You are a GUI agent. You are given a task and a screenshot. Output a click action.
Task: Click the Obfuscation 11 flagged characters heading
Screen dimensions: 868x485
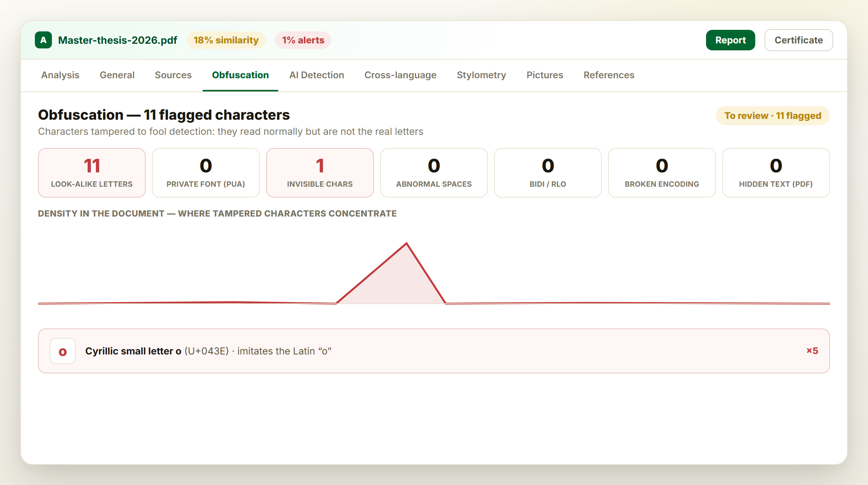coord(164,115)
